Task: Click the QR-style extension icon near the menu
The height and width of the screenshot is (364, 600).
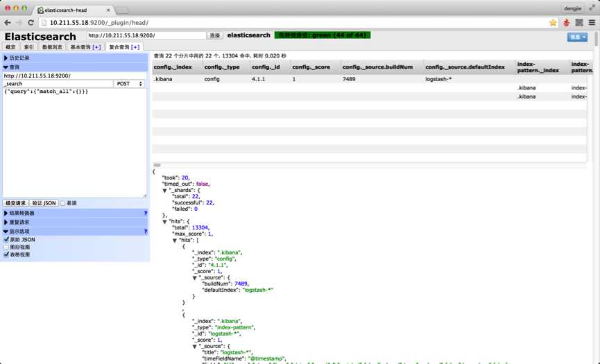Action: pyautogui.click(x=579, y=23)
